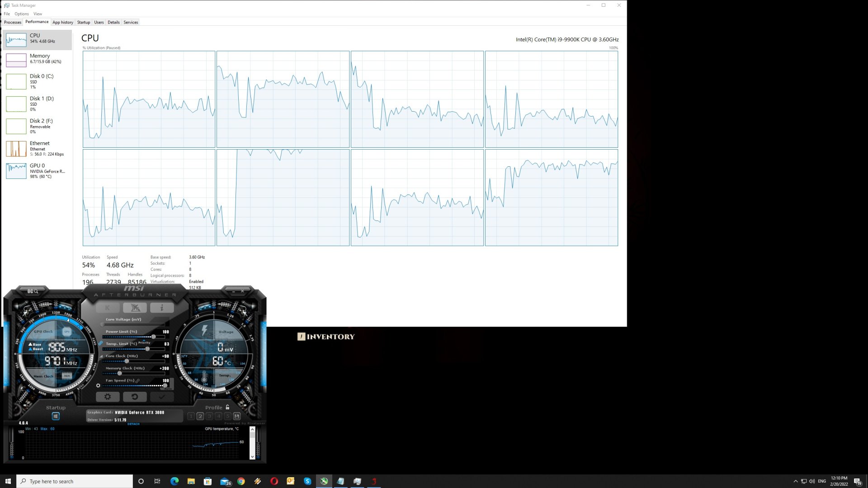Click the DETACH link in Afterburner
The height and width of the screenshot is (488, 868).
133,424
